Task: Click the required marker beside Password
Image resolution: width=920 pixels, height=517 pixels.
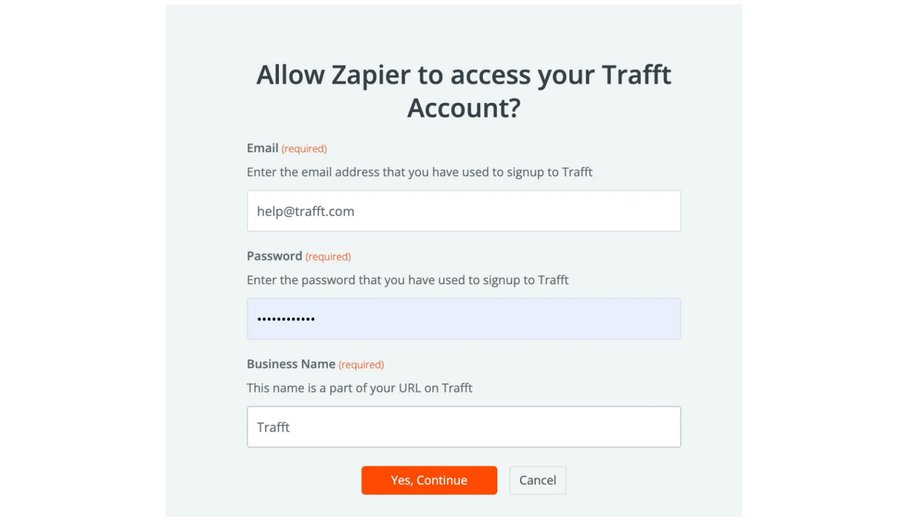Action: [328, 257]
